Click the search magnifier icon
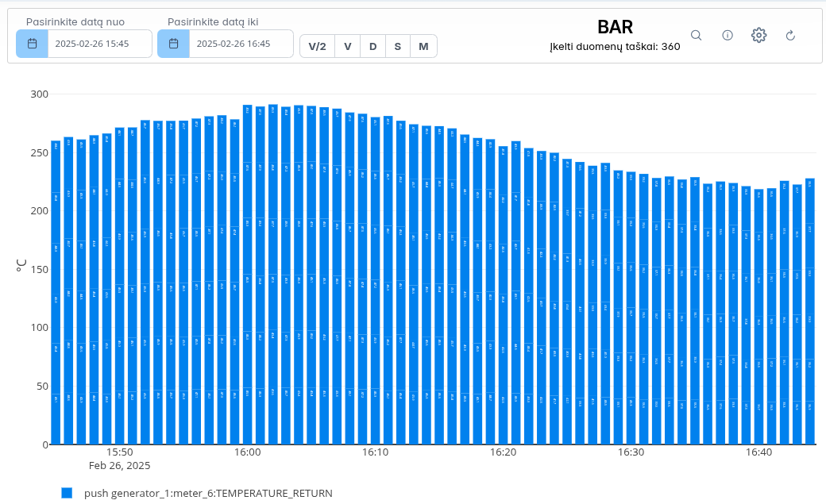826x504 pixels. (696, 35)
